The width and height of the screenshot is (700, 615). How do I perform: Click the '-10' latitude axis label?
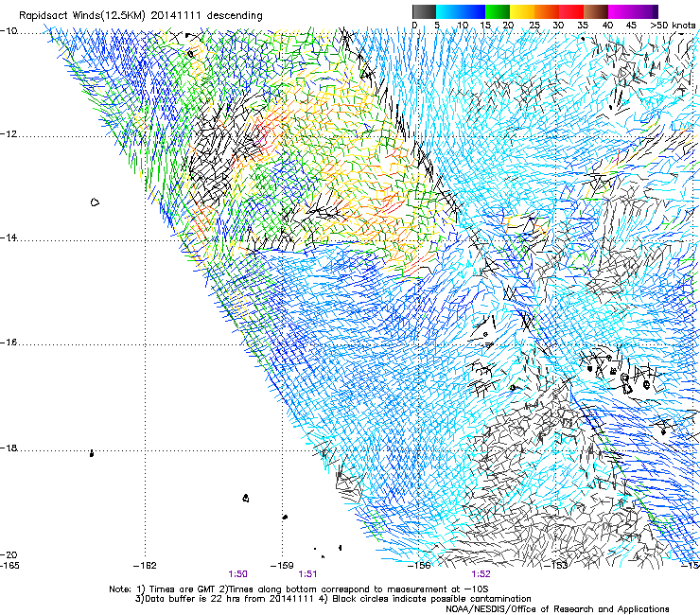click(x=9, y=31)
